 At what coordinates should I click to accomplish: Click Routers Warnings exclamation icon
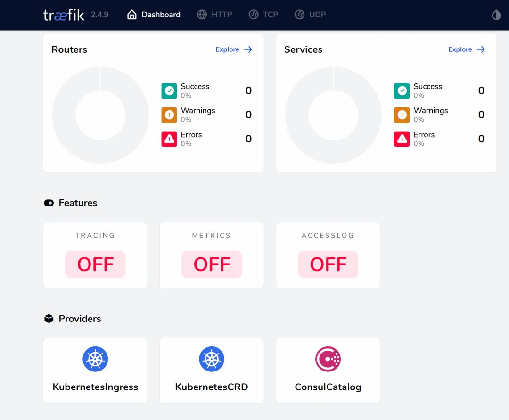pyautogui.click(x=169, y=115)
